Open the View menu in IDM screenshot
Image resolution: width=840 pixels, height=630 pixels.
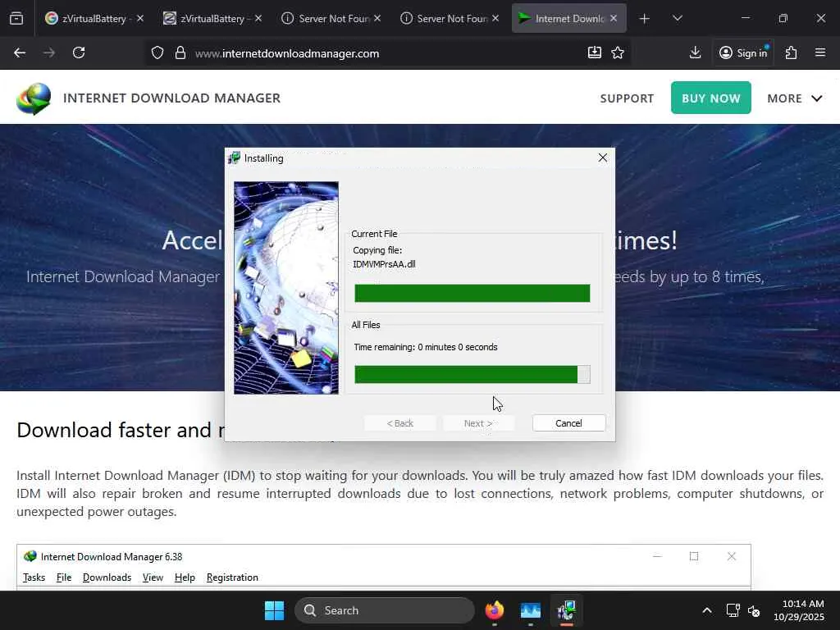point(153,577)
